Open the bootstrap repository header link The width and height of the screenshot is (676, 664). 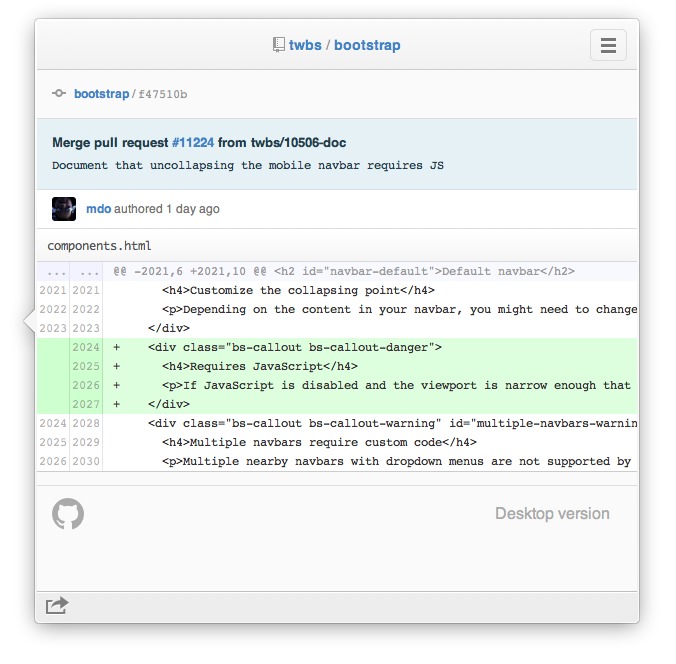point(367,45)
